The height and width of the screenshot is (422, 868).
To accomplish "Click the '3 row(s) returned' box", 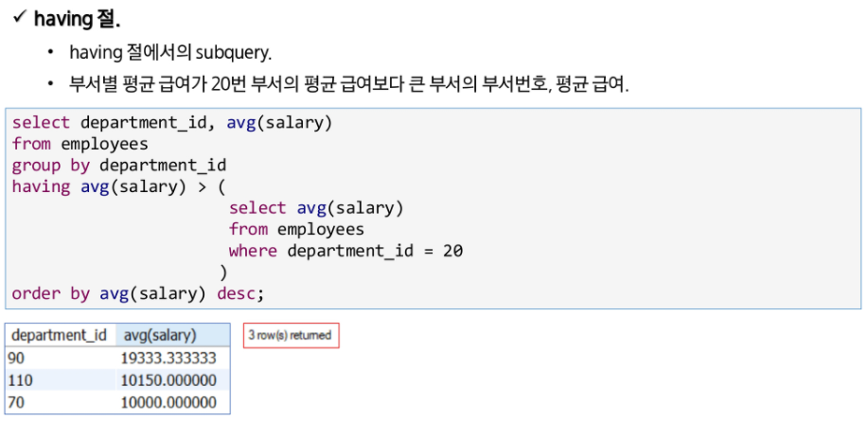I will click(292, 336).
